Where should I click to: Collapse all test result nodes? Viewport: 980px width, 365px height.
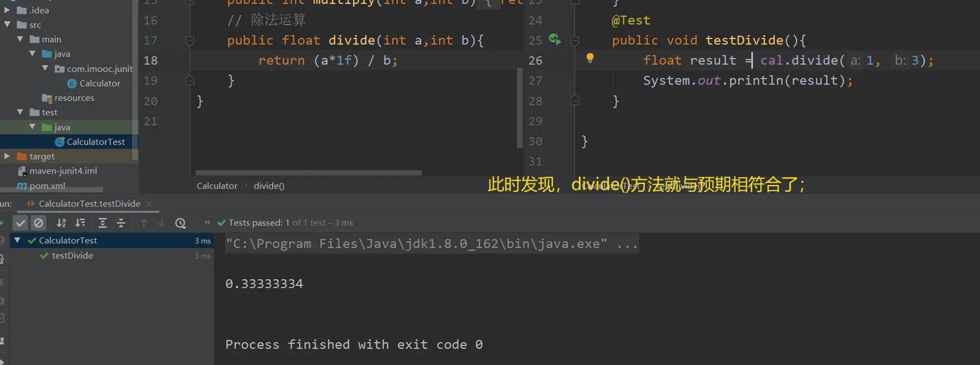point(121,223)
